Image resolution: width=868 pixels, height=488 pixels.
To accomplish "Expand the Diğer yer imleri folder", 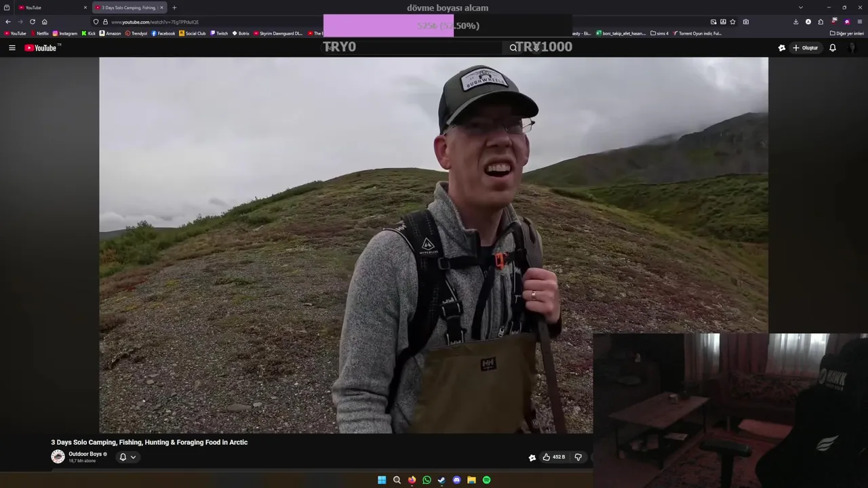I will [x=846, y=33].
